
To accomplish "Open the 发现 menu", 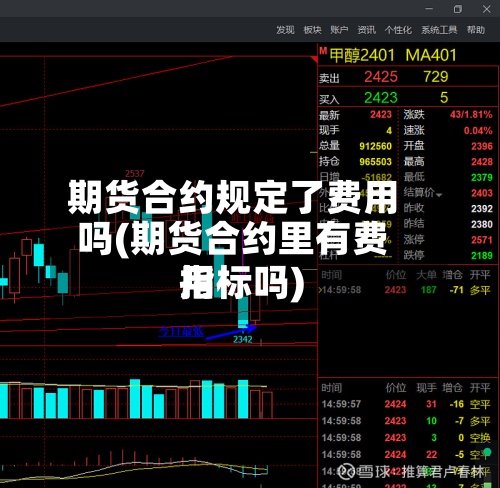I will pyautogui.click(x=285, y=30).
